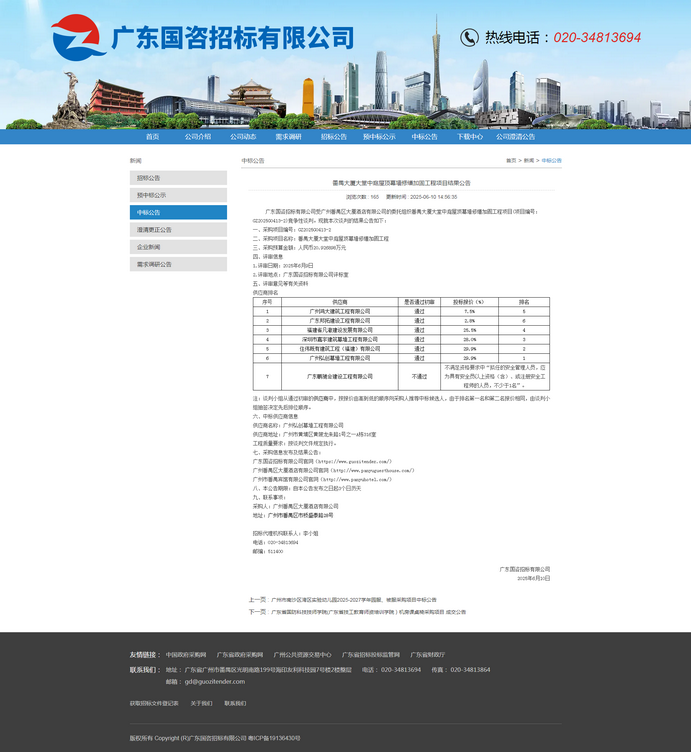
Task: Click the footer fax number 020-34813864
Action: click(470, 670)
